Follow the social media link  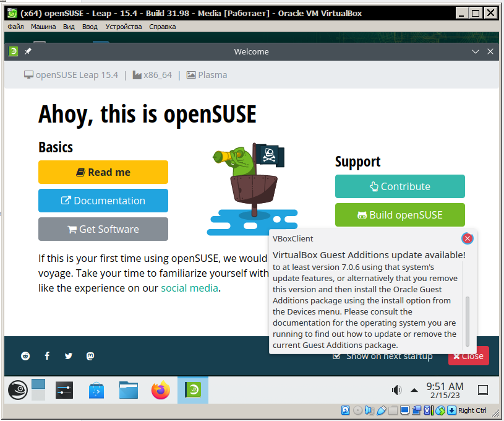(189, 288)
